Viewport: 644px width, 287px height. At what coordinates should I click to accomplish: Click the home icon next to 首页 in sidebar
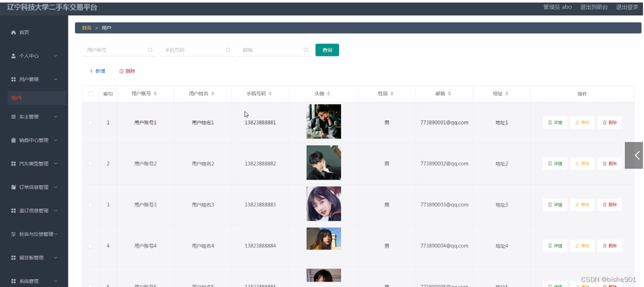coord(14,32)
